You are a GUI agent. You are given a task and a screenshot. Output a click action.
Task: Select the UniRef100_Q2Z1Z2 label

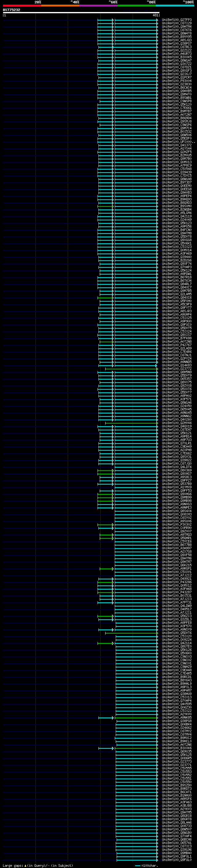[177, 50]
